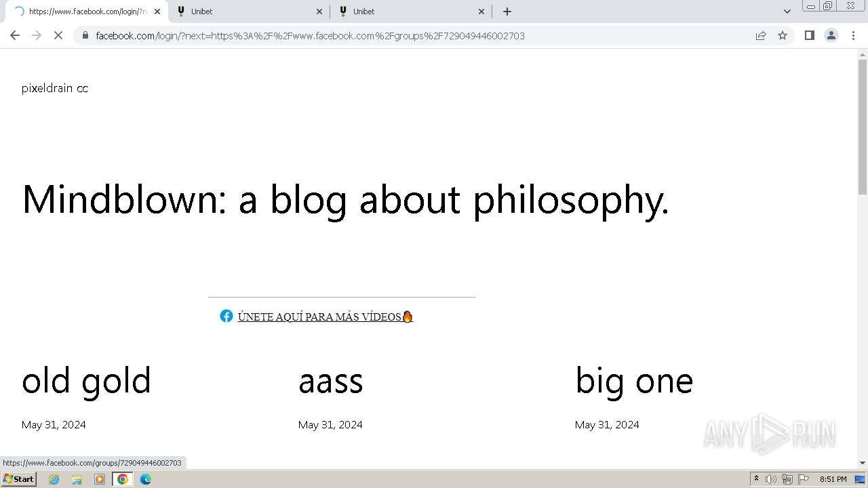The image size is (868, 488).
Task: Click the forward navigation arrow
Action: (x=37, y=35)
